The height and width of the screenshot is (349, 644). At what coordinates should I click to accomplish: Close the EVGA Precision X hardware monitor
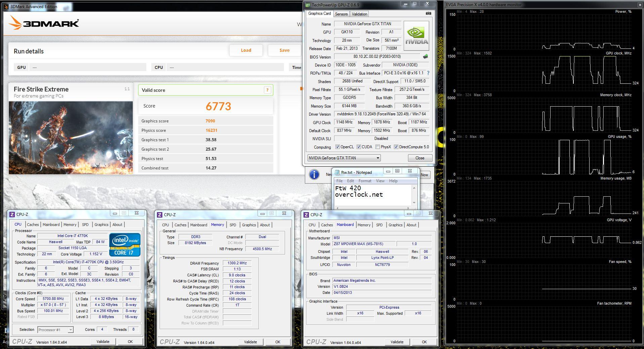click(639, 5)
